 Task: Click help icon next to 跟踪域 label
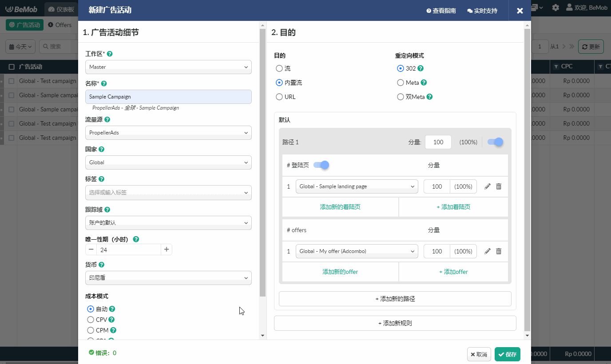click(x=107, y=210)
